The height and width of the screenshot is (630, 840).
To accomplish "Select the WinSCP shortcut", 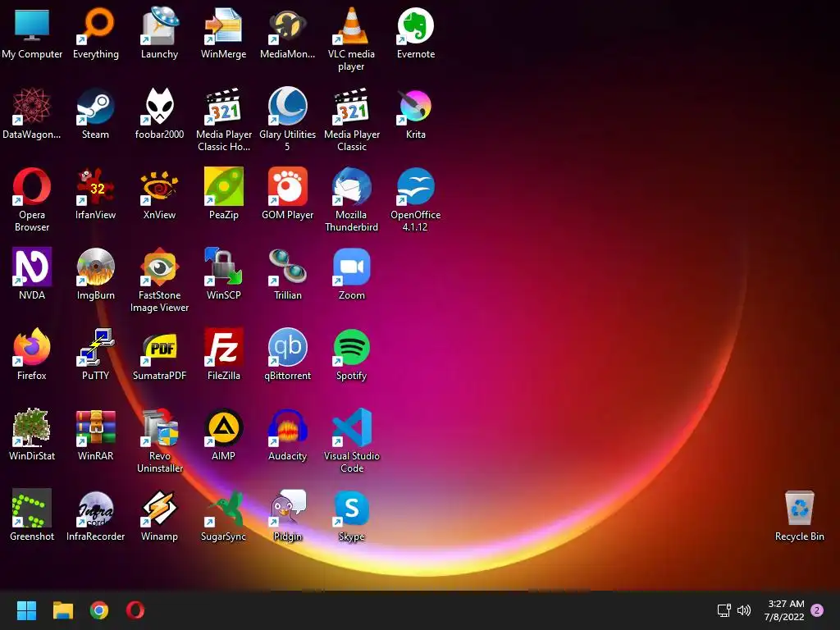I will pyautogui.click(x=223, y=267).
